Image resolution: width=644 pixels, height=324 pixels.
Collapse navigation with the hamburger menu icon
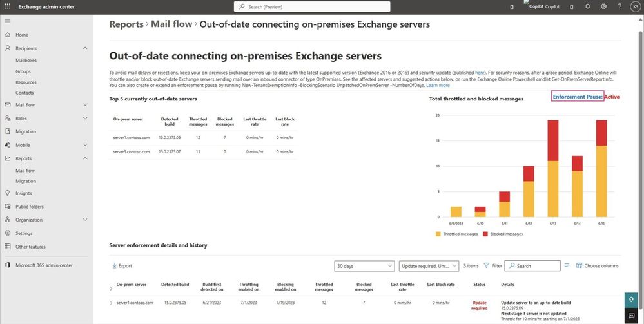click(x=7, y=21)
